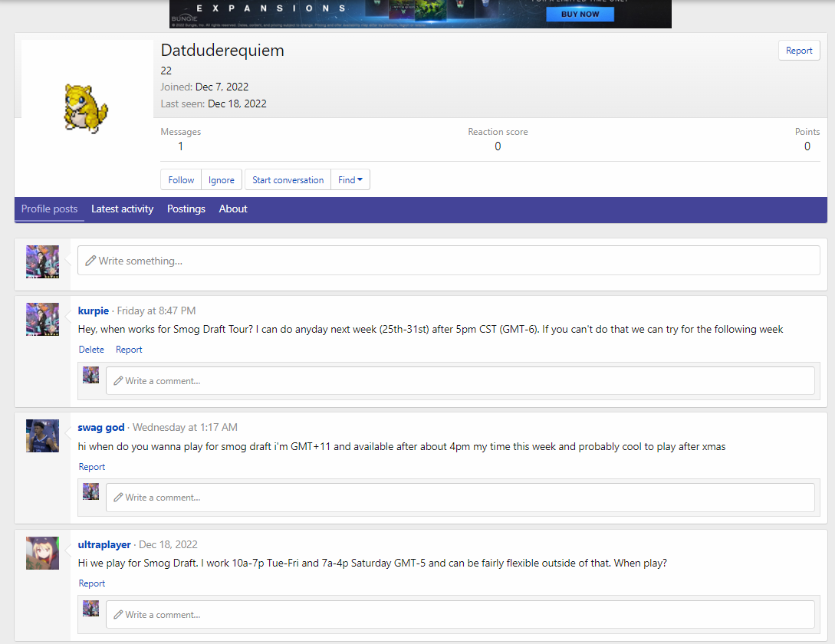The width and height of the screenshot is (835, 644).
Task: Click swag god's avatar
Action: (x=43, y=435)
